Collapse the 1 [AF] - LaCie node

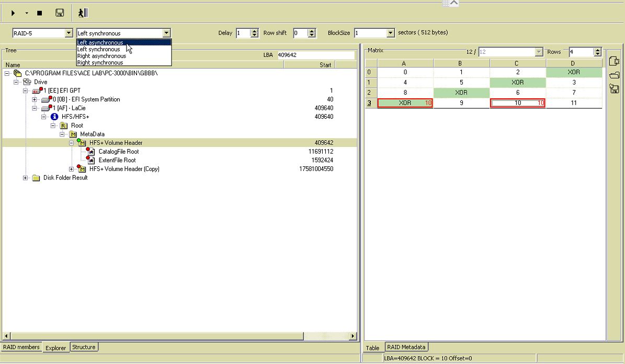pos(35,108)
